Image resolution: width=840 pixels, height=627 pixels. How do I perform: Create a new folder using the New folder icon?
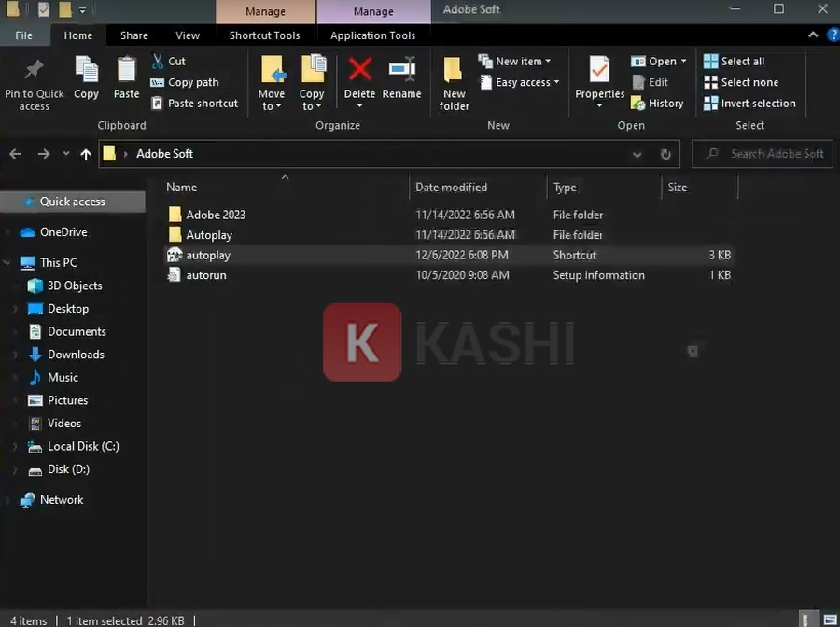pyautogui.click(x=454, y=84)
